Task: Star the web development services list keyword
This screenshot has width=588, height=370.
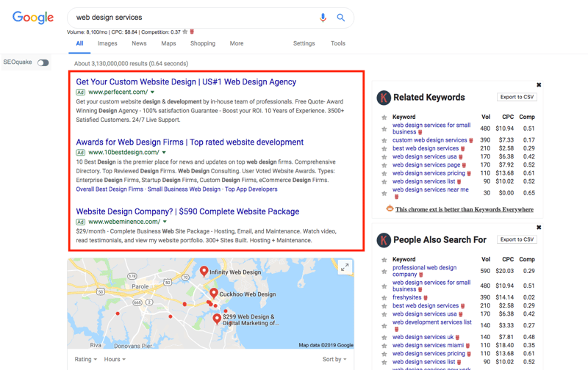Action: pos(384,326)
